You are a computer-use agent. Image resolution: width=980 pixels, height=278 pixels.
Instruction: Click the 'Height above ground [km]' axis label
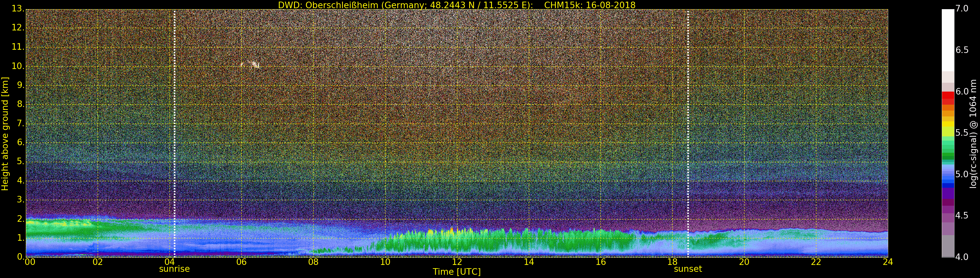[x=5, y=133]
